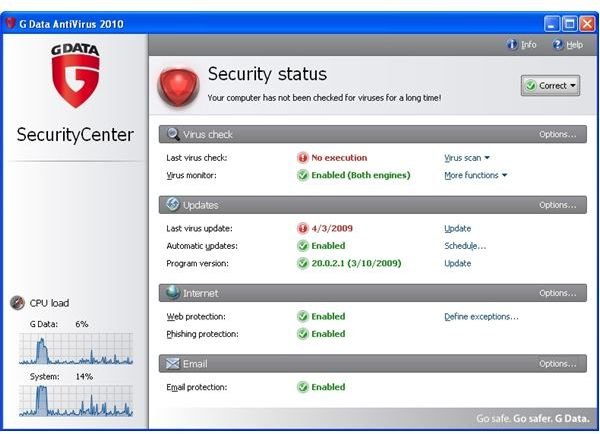Open Options for Email section
Screen dimensions: 600x434
point(558,364)
